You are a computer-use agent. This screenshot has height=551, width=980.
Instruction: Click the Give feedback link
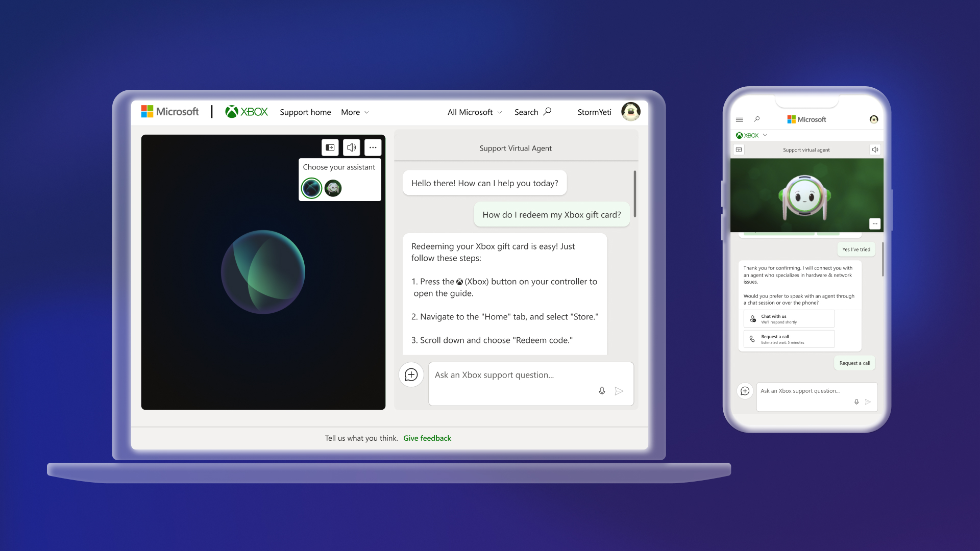pyautogui.click(x=427, y=438)
